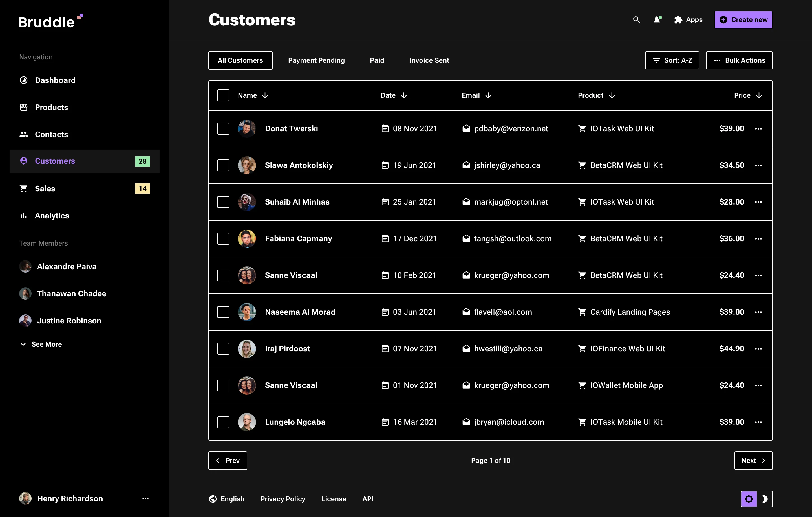Open notifications bell
The image size is (812, 517).
coord(657,20)
